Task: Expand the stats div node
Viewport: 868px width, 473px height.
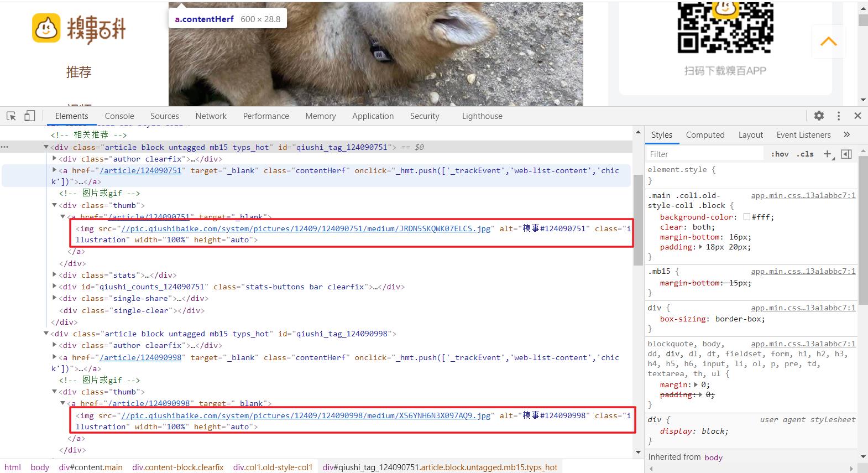Action: pyautogui.click(x=55, y=275)
